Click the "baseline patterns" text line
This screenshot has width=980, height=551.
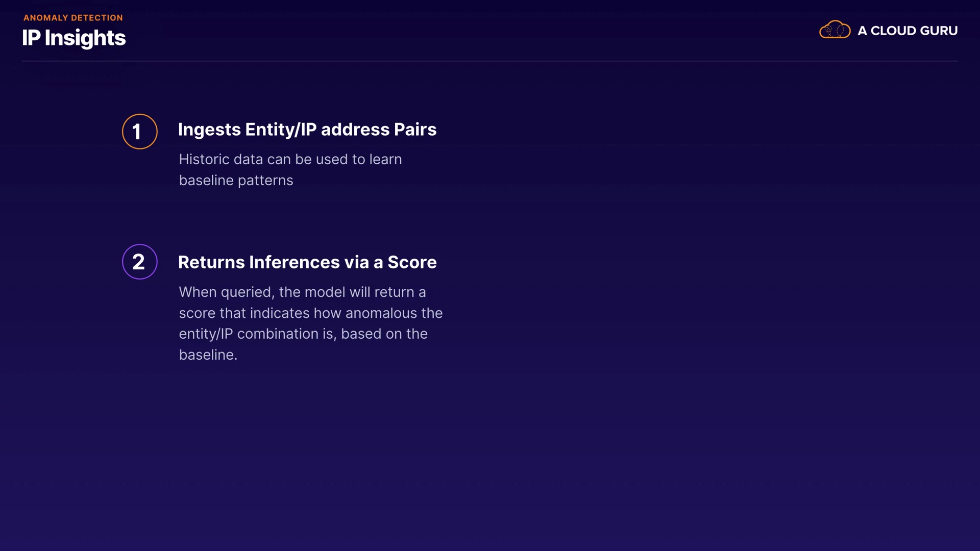click(x=236, y=180)
